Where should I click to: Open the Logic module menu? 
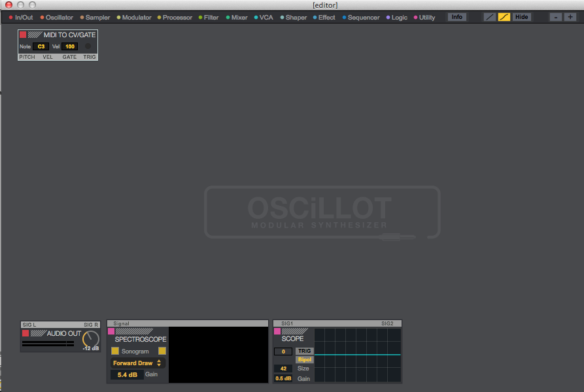tap(397, 18)
